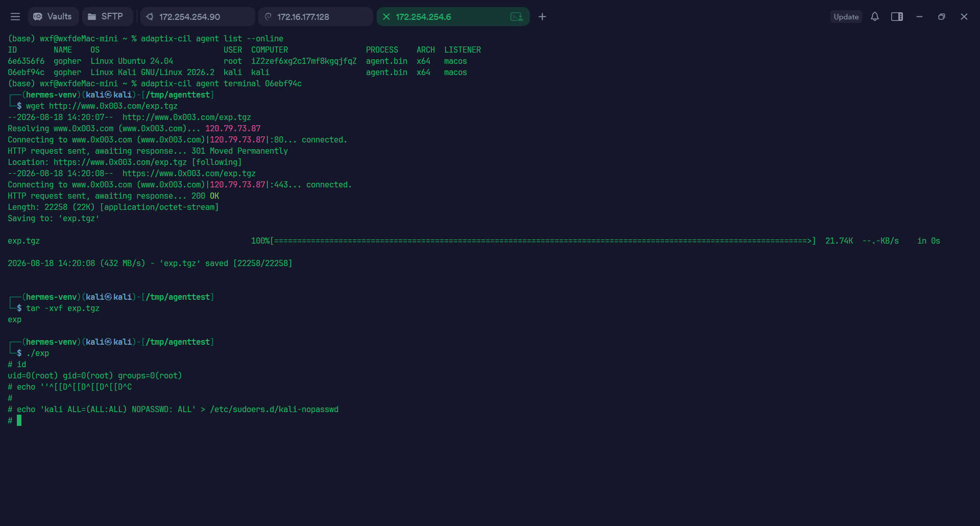Click the "Saving to: 'exp.tgz'" line
The height and width of the screenshot is (526, 980).
pos(54,219)
